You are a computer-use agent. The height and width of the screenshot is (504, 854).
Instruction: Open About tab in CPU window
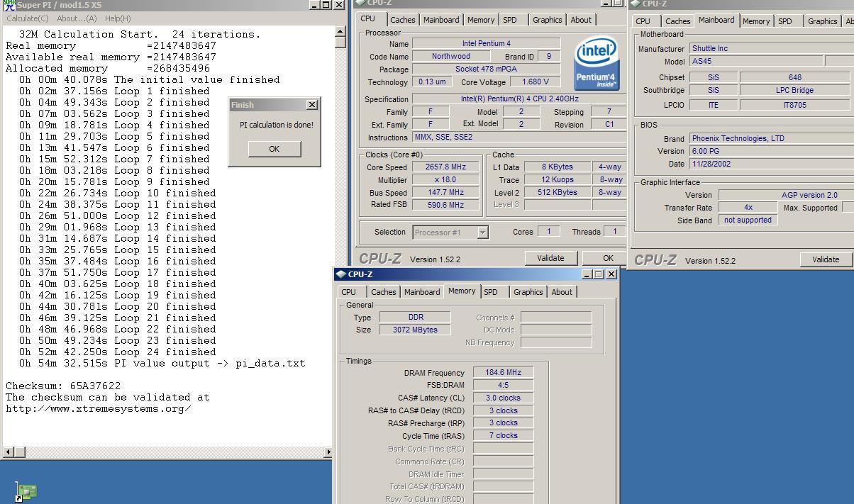[581, 20]
